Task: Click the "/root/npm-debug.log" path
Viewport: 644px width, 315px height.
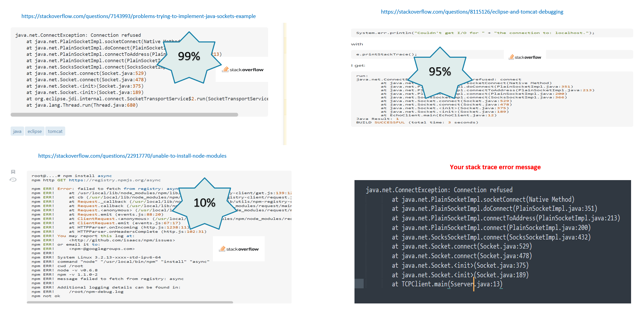Action: (96, 292)
